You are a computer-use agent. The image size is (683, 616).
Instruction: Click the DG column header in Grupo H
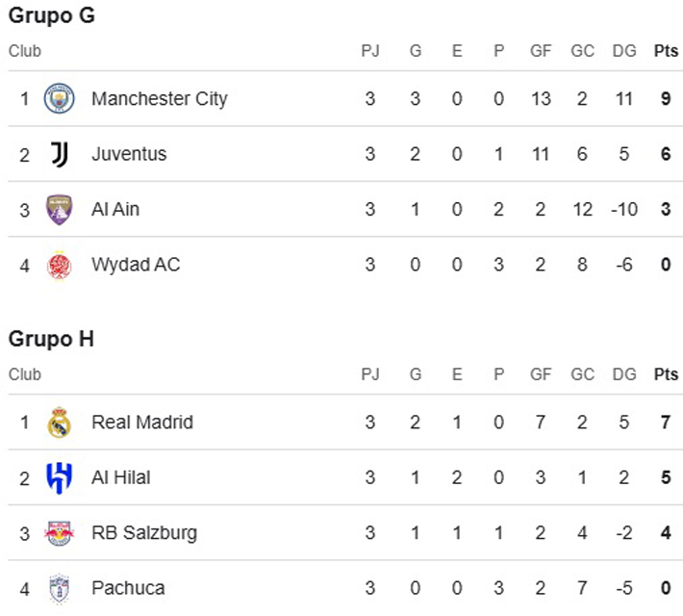[x=624, y=374]
